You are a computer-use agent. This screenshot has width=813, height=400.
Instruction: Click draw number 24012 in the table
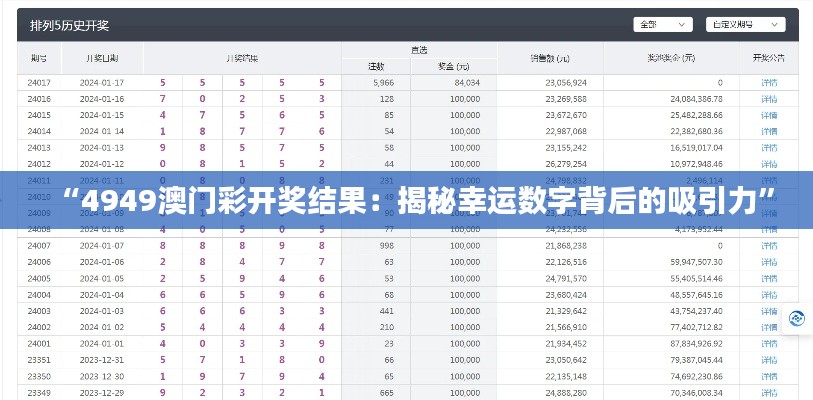coord(39,164)
